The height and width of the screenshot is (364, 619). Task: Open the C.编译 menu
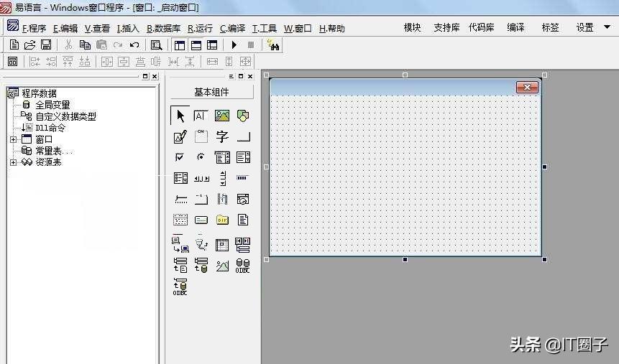point(232,29)
